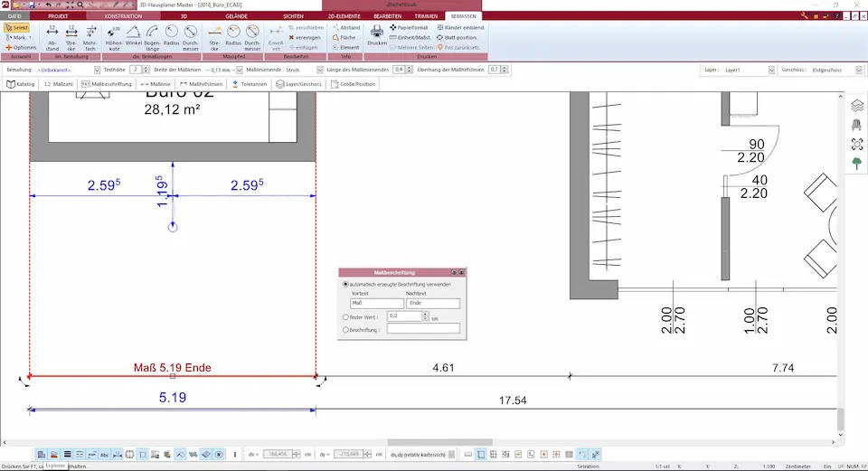868x471 pixels.
Task: Toggle Ränder einblend. option
Action: click(x=460, y=28)
